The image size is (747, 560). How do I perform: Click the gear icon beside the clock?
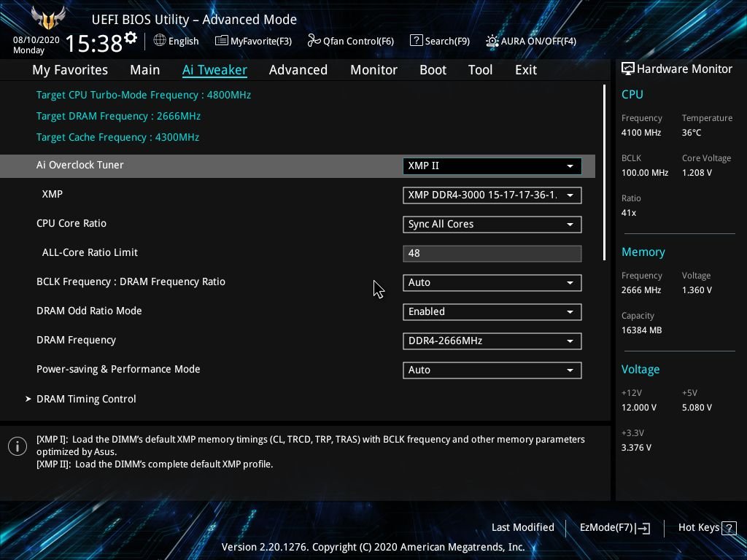click(x=131, y=38)
